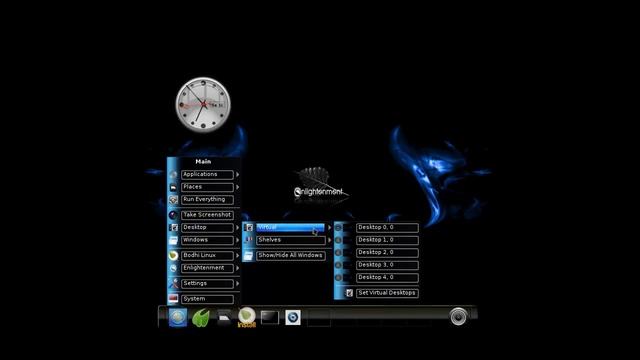The width and height of the screenshot is (640, 360).
Task: Open the file manager shelf icon
Action: coord(224,317)
